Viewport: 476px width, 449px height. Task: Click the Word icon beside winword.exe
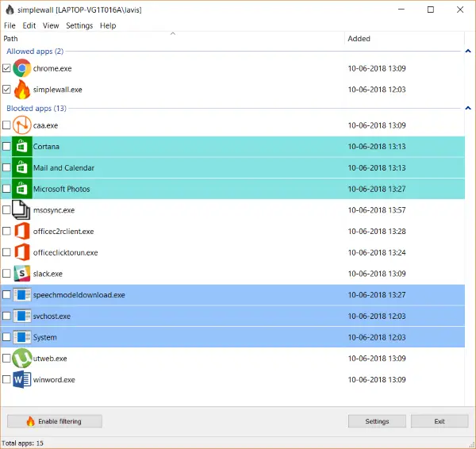pyautogui.click(x=22, y=379)
